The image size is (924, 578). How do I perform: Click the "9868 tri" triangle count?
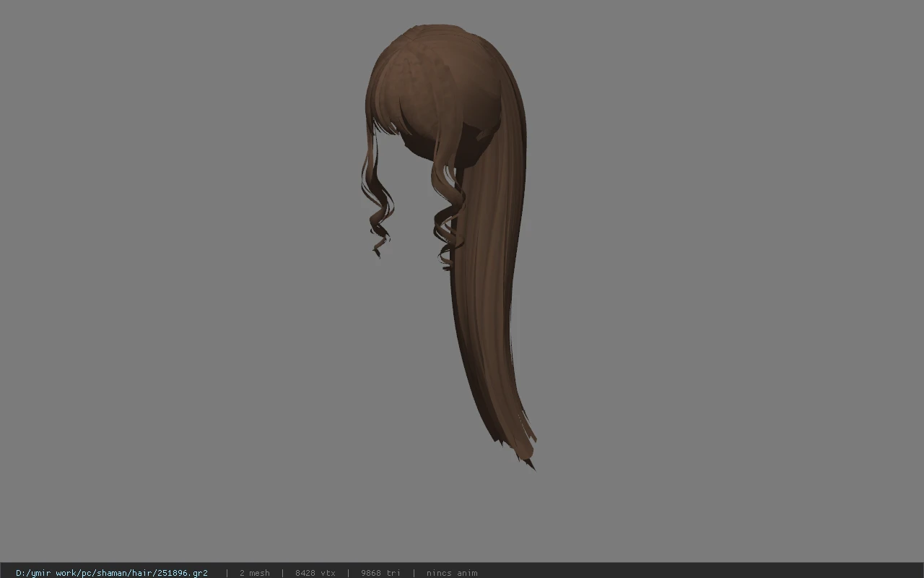pos(380,573)
